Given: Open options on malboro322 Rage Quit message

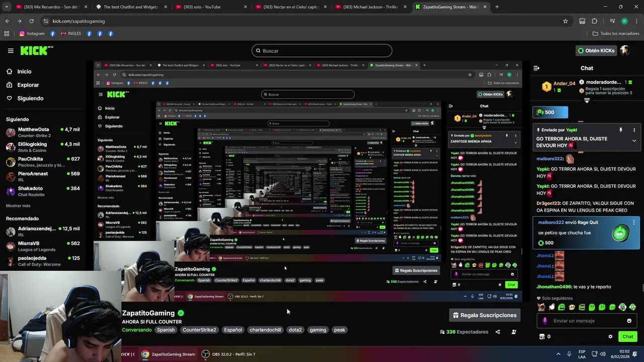Looking at the screenshot, I should coord(633,222).
